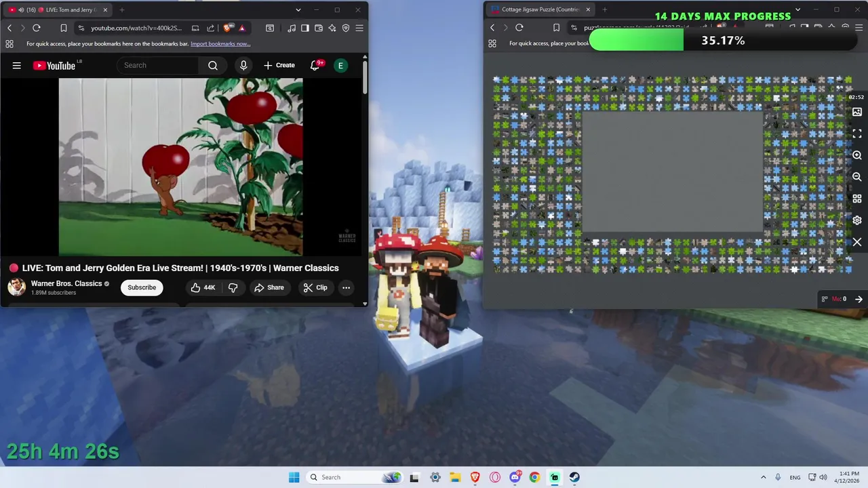The image size is (868, 488).
Task: Like the Tom and Jerry stream
Action: [203, 287]
